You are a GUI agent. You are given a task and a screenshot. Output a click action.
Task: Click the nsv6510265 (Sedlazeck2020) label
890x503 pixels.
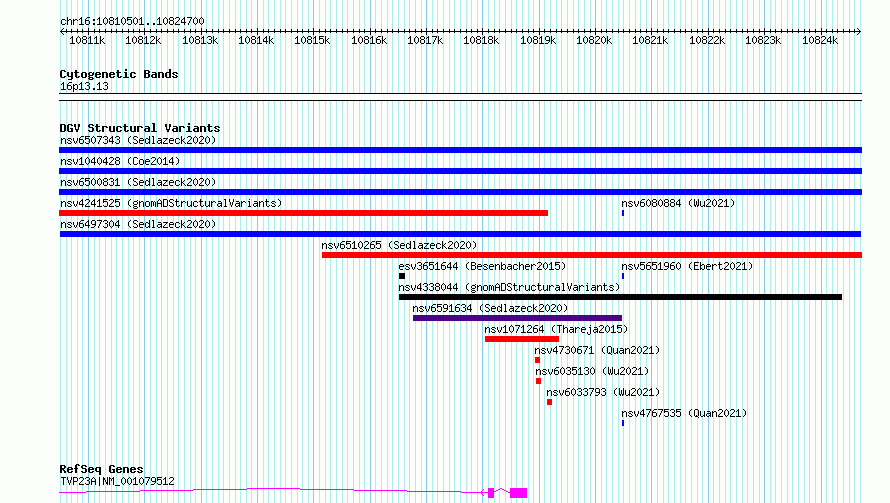(399, 245)
